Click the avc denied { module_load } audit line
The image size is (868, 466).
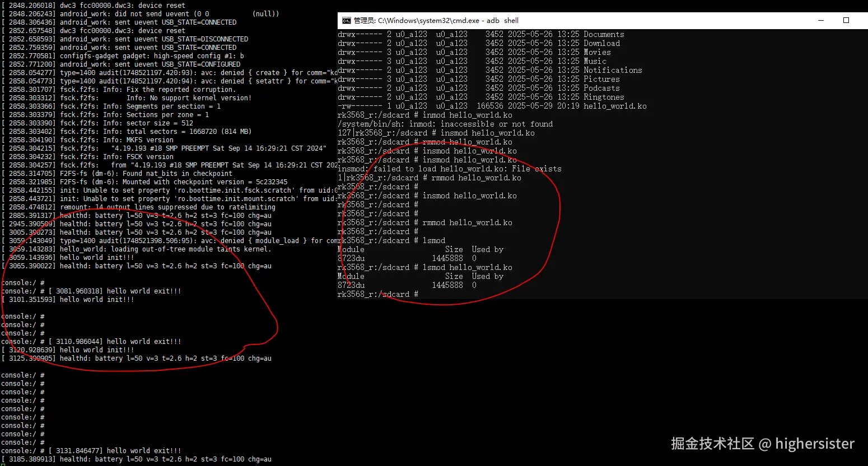[169, 240]
